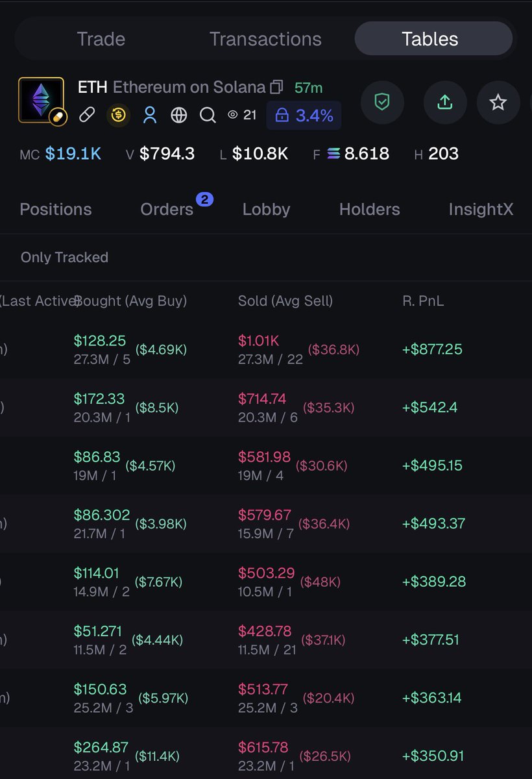Click the $615.78 sold amount
The width and height of the screenshot is (532, 779).
pyautogui.click(x=263, y=747)
